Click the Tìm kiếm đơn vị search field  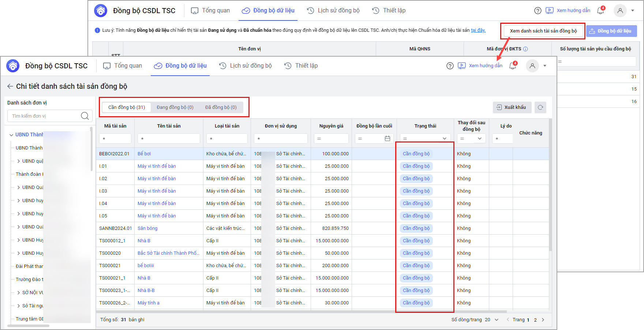coord(44,116)
